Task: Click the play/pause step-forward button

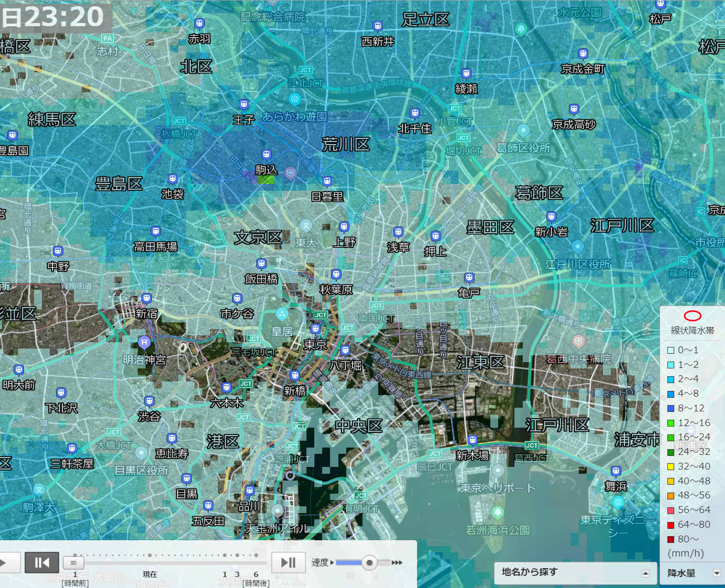Action: (x=289, y=562)
